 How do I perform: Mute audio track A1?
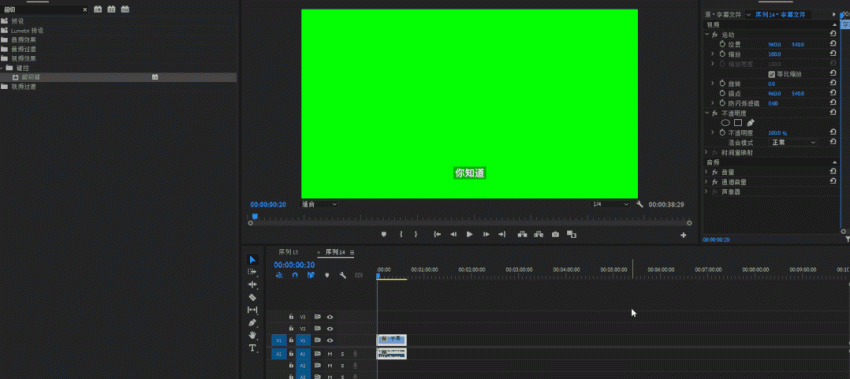pos(330,354)
